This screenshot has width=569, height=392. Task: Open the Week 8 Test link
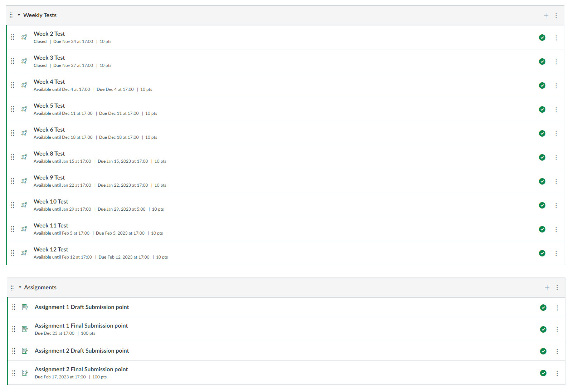[x=49, y=154]
